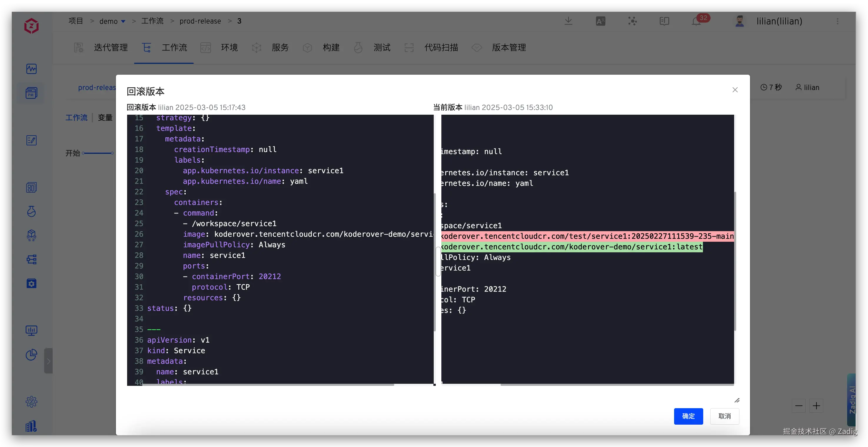
Task: Open the activity monitor sidebar icon
Action: (31, 69)
